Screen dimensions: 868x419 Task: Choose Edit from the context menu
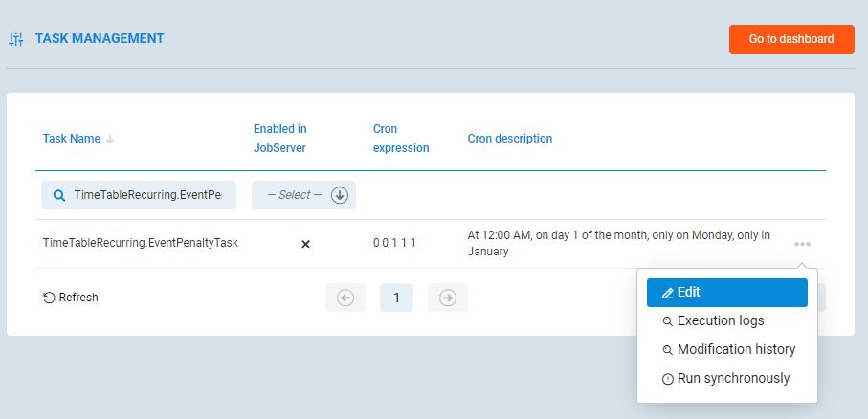[x=726, y=293]
